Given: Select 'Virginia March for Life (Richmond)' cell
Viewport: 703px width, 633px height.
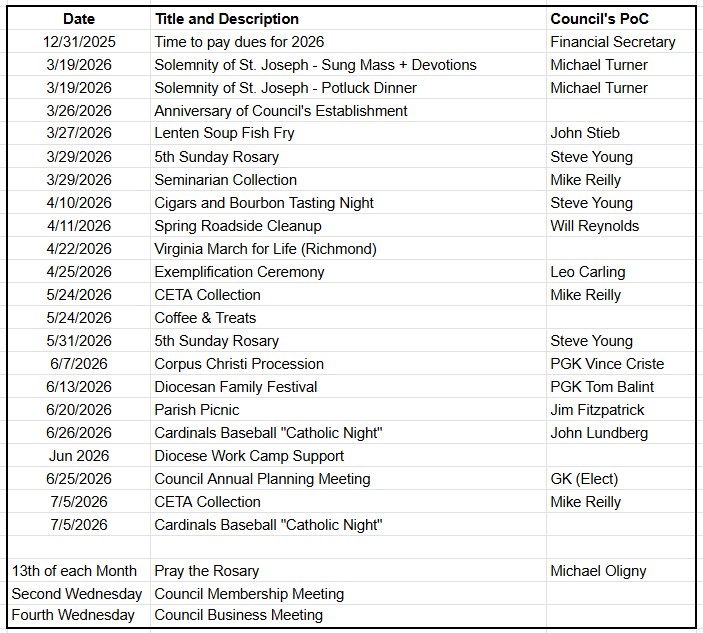Looking at the screenshot, I should coord(265,249).
